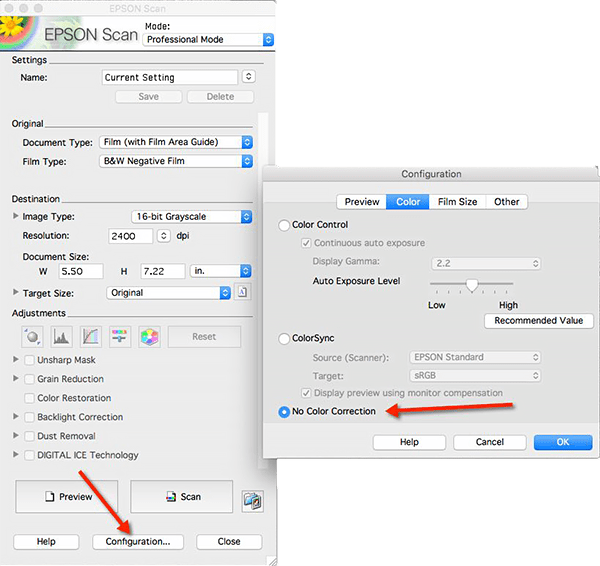Open the document size units dropdown
The image size is (600, 566).
[x=220, y=271]
